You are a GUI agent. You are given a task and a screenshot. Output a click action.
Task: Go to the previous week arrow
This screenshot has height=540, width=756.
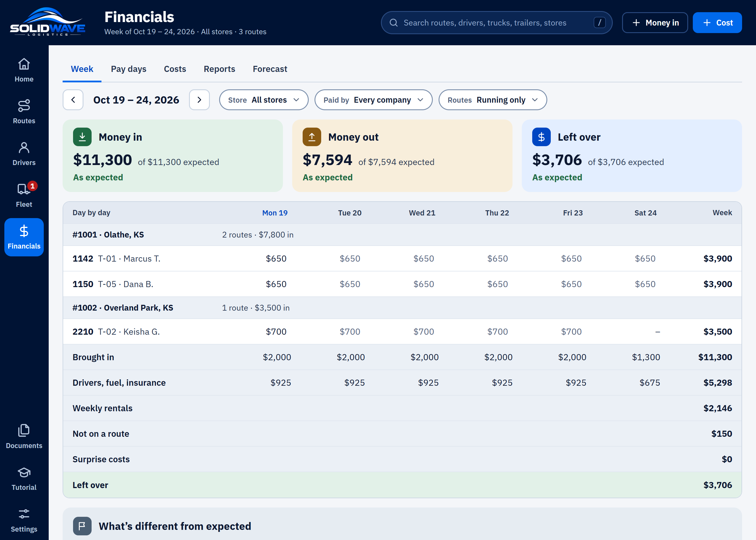[73, 100]
